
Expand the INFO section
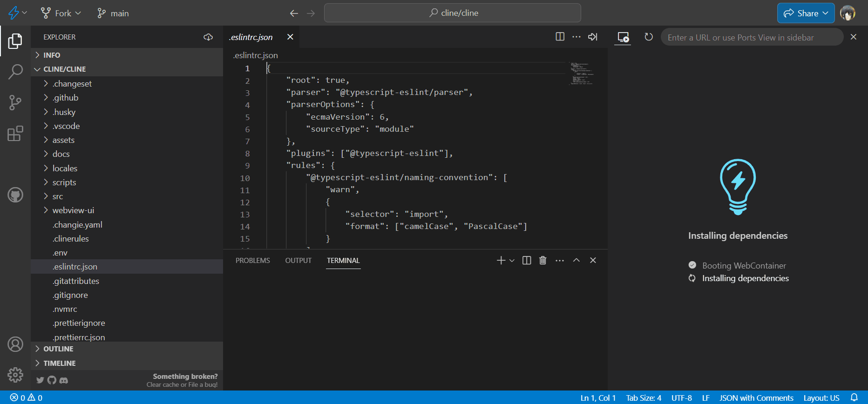(x=127, y=55)
